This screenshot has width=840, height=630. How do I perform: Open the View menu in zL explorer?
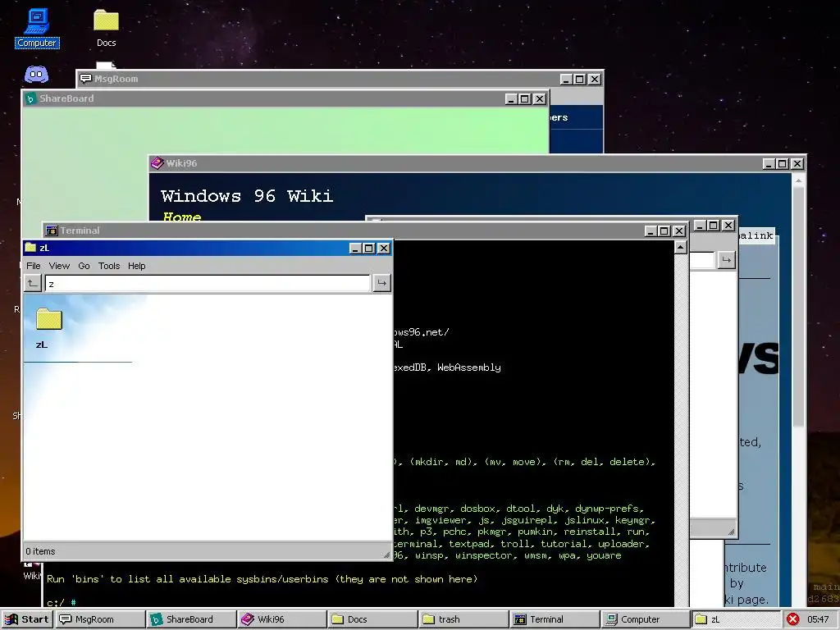(x=59, y=266)
